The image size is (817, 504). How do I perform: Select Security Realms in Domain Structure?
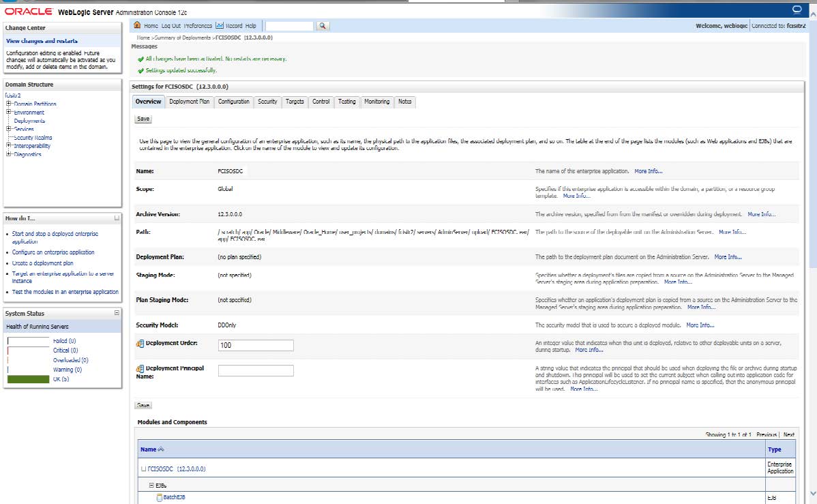(x=33, y=138)
